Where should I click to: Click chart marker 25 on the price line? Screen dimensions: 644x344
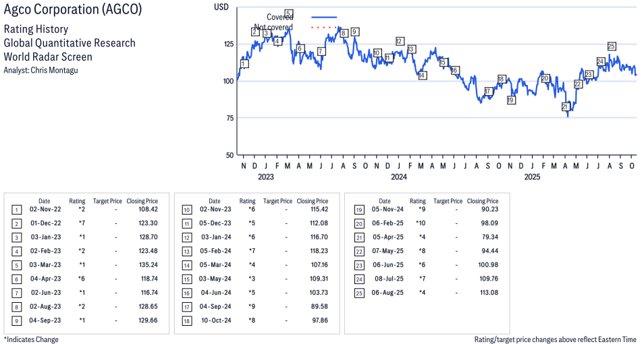[612, 46]
